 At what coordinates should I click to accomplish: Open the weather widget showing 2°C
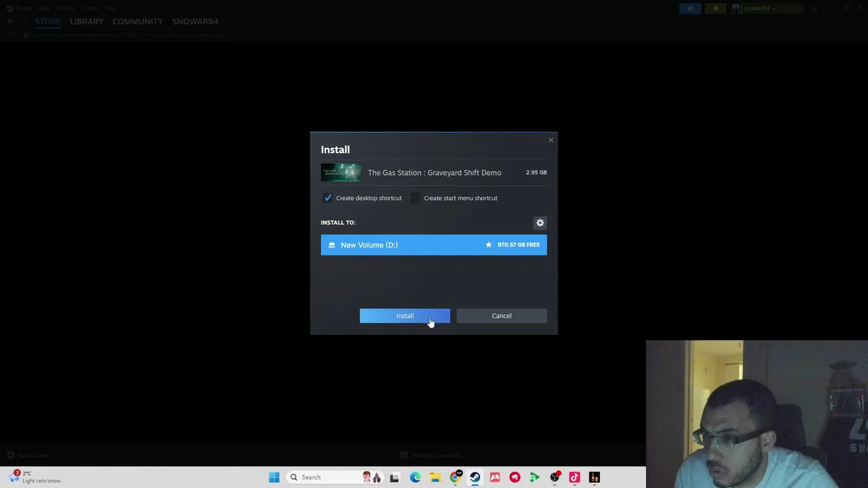pyautogui.click(x=35, y=477)
